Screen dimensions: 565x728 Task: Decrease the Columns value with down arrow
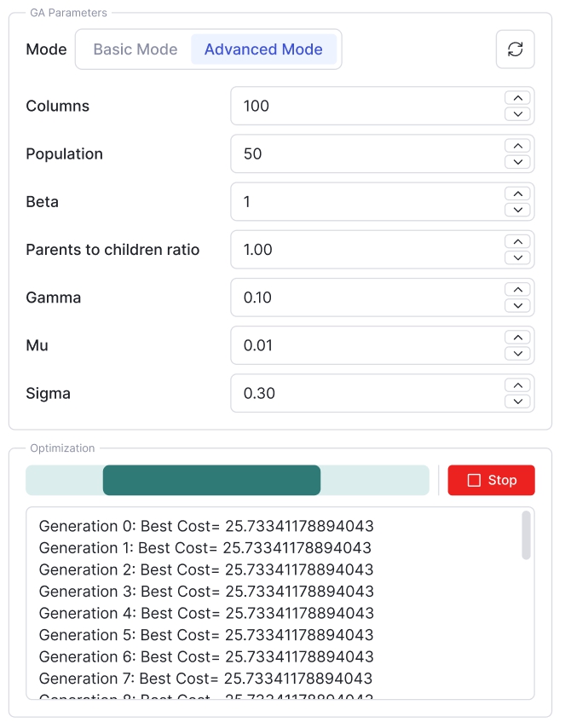516,114
